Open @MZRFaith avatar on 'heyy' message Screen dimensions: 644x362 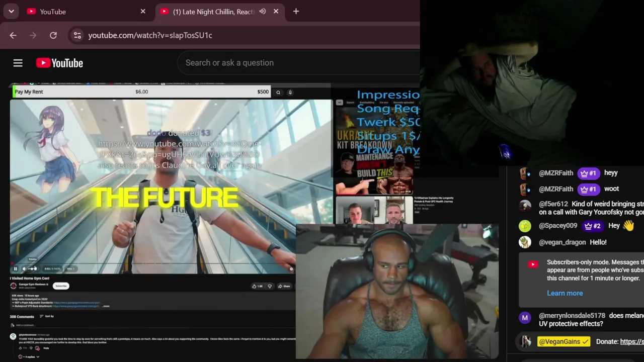click(525, 173)
